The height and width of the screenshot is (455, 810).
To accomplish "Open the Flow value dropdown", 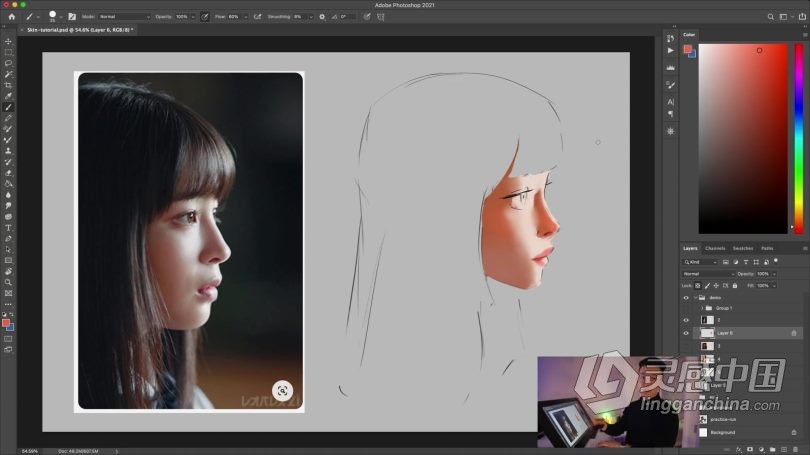I will click(245, 17).
